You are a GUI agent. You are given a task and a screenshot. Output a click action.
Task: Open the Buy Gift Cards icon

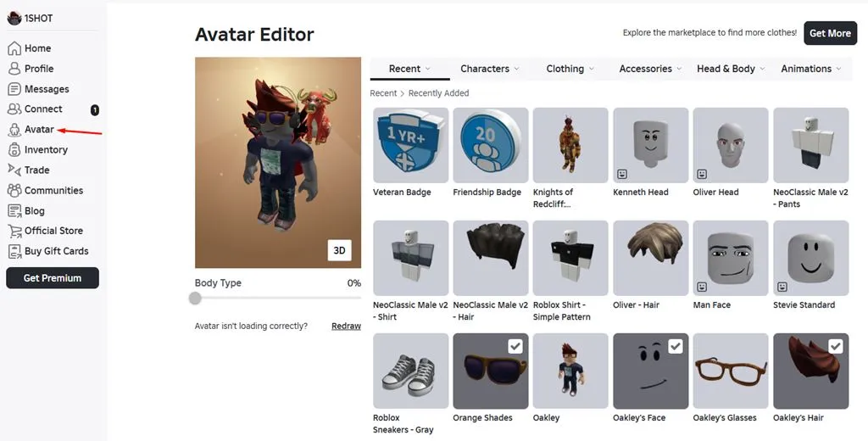coord(14,251)
